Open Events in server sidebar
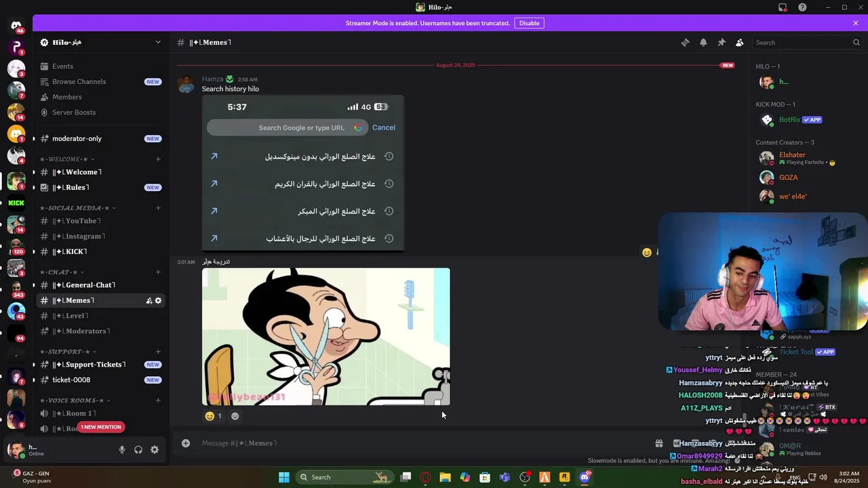This screenshot has width=868, height=488. click(100, 66)
